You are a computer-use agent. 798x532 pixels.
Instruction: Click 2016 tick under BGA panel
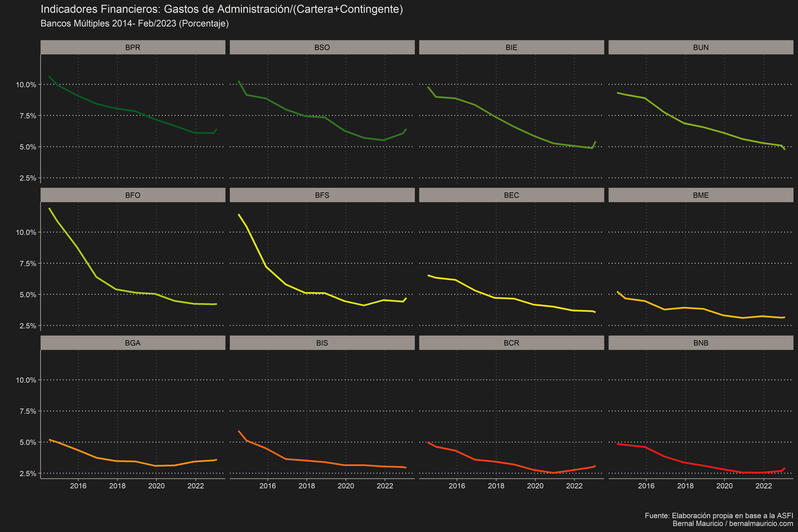[78, 486]
